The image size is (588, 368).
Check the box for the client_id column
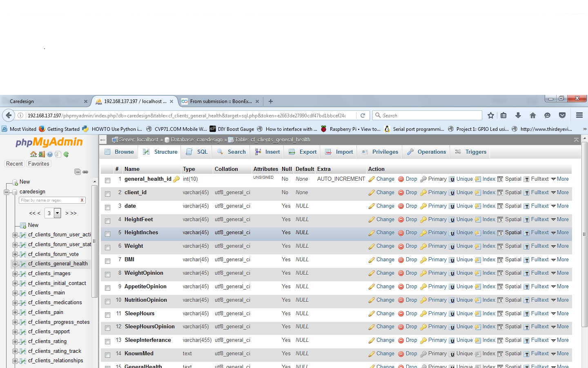(108, 194)
